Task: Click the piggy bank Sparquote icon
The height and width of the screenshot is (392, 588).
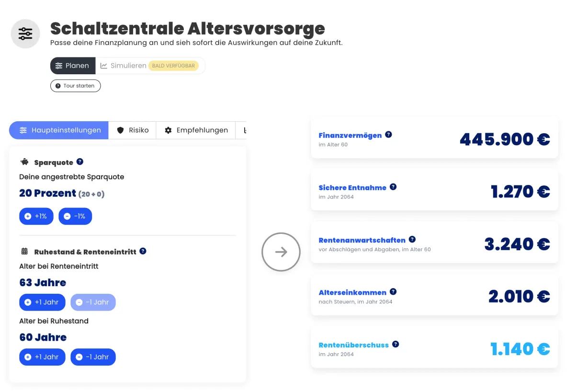Action: click(x=24, y=162)
